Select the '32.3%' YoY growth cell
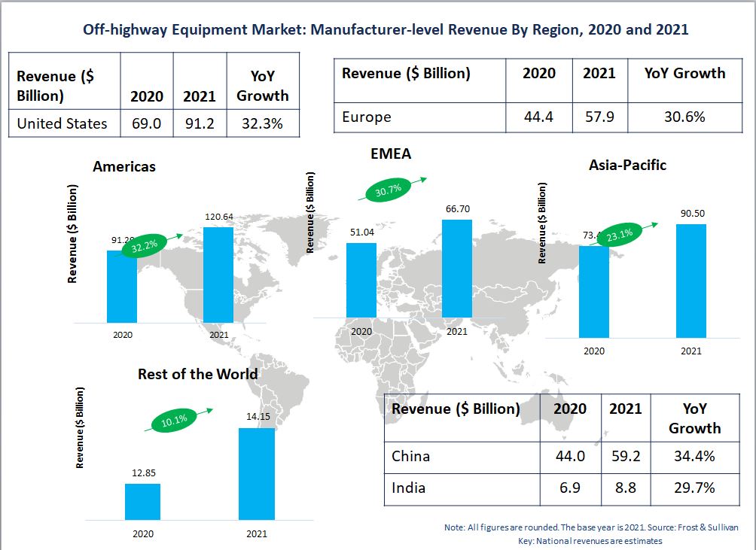The image size is (756, 550). click(262, 124)
